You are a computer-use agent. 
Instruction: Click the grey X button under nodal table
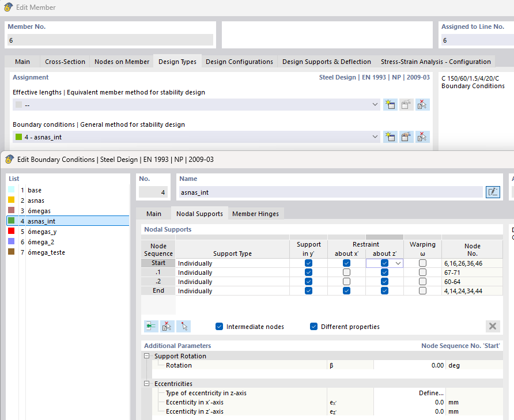click(x=493, y=326)
